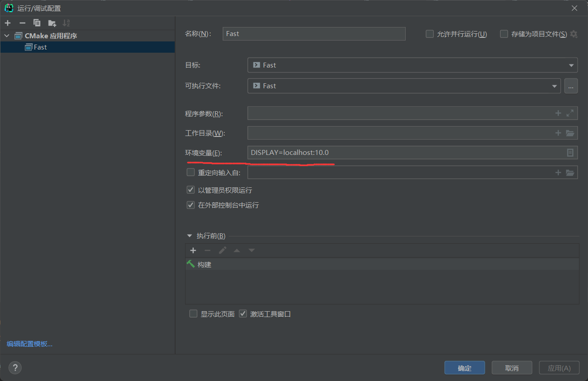
Task: Open the 可执行文件 dropdown list
Action: [555, 86]
